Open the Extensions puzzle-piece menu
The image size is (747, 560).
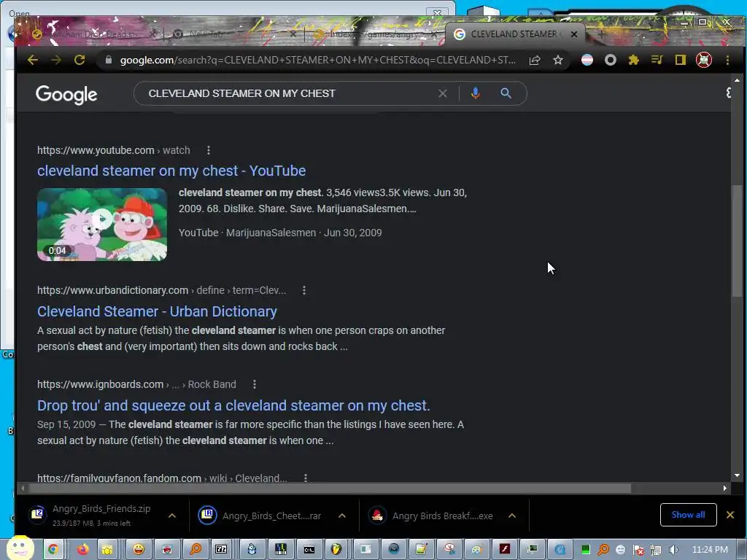click(634, 60)
